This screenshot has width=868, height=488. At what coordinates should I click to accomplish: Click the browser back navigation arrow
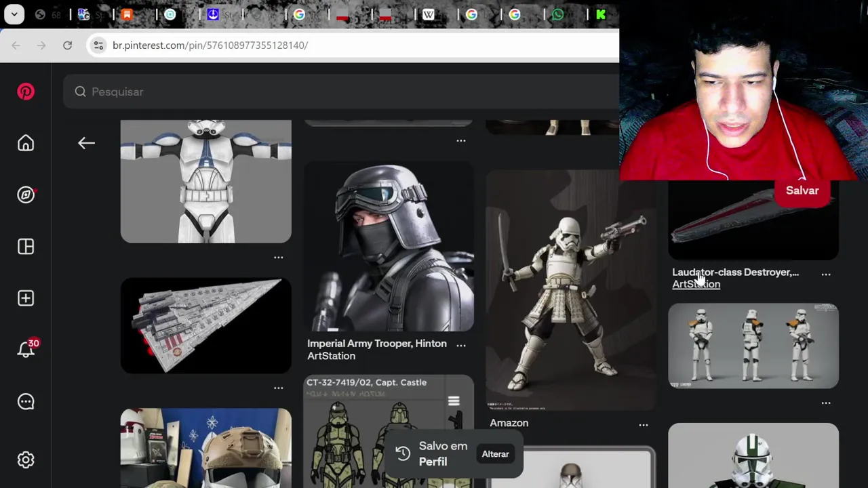[16, 45]
